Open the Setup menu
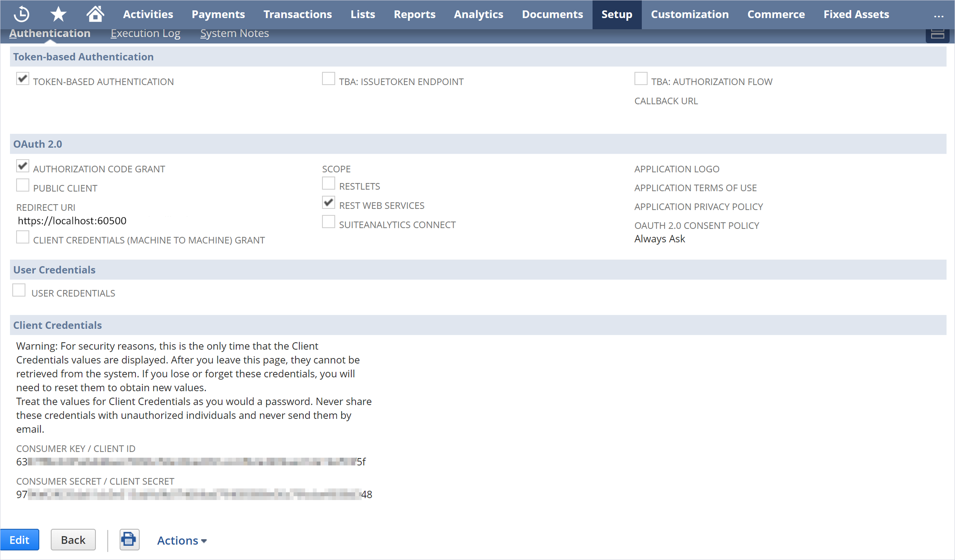The height and width of the screenshot is (560, 955). [x=617, y=14]
